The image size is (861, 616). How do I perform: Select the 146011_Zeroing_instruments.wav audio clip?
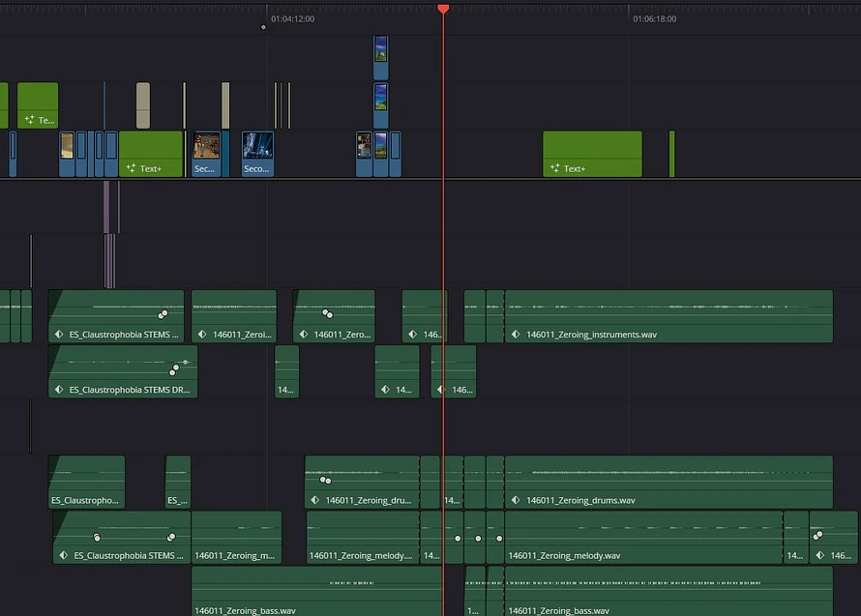[668, 316]
